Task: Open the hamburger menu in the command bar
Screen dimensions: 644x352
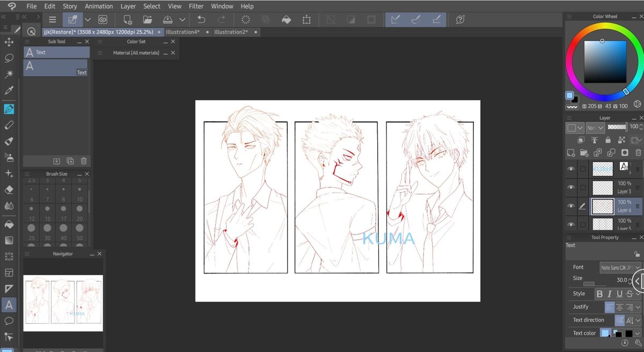Action: tap(52, 19)
